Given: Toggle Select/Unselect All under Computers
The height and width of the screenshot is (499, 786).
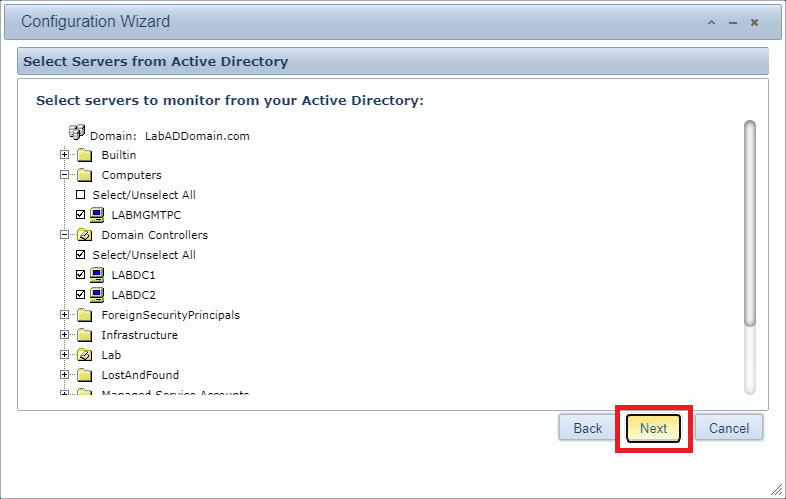Looking at the screenshot, I should point(81,195).
